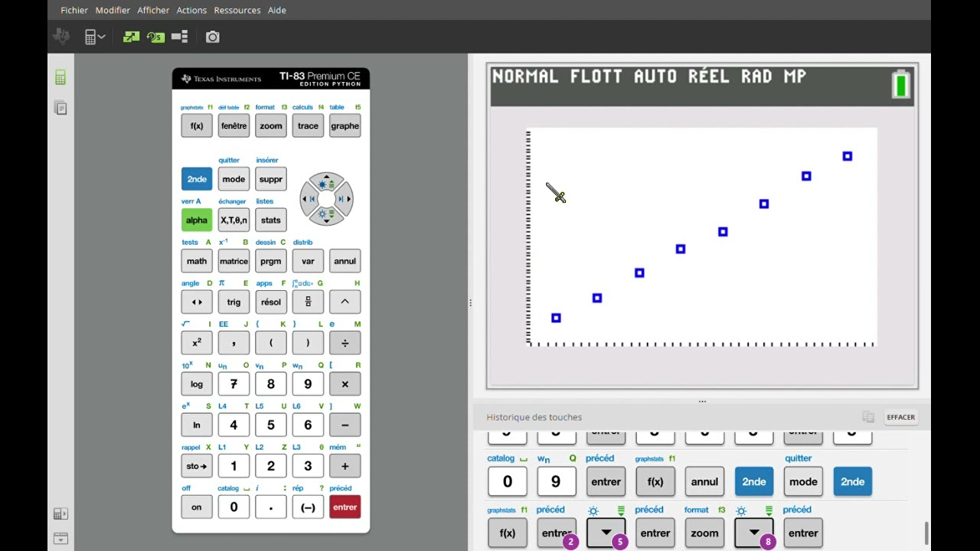
Task: Click the trace key on the calculator
Action: click(x=308, y=126)
